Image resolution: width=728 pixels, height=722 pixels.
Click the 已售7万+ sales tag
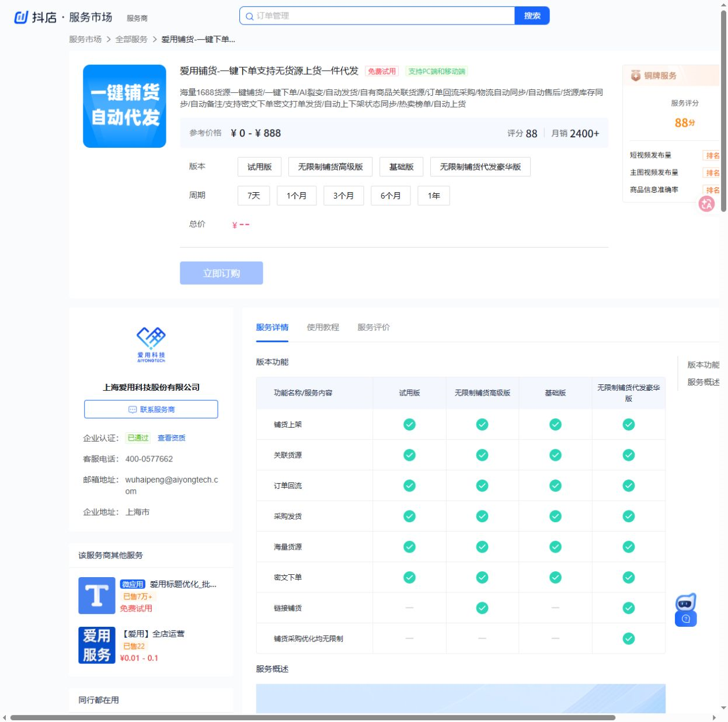click(x=138, y=597)
